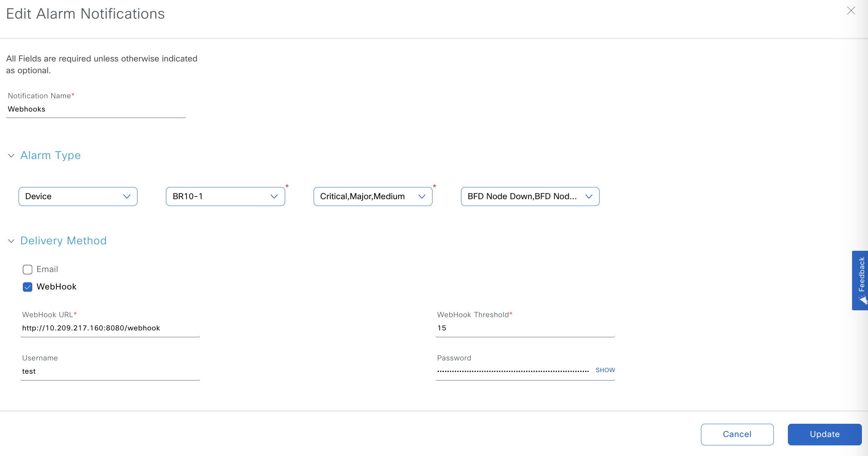This screenshot has width=868, height=456.
Task: Open the BR10-1 device dropdown
Action: (225, 197)
